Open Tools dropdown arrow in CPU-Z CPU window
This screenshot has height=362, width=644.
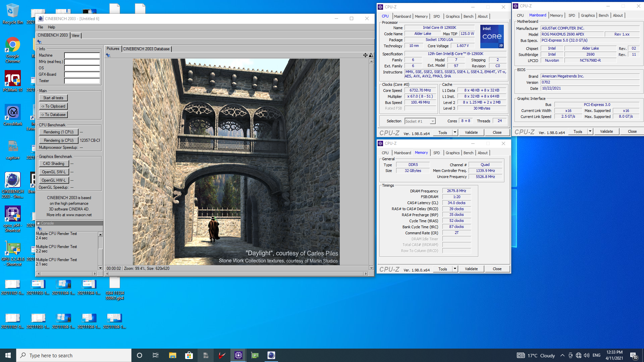455,132
